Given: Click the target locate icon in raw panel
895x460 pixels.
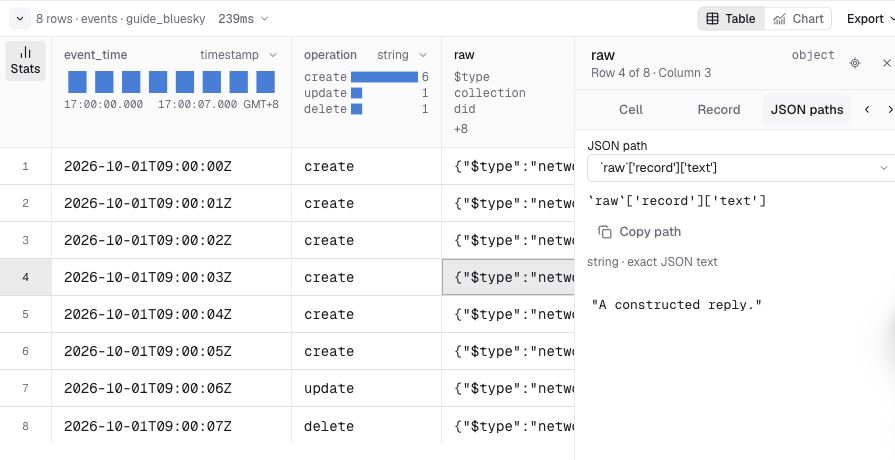Looking at the screenshot, I should click(854, 63).
